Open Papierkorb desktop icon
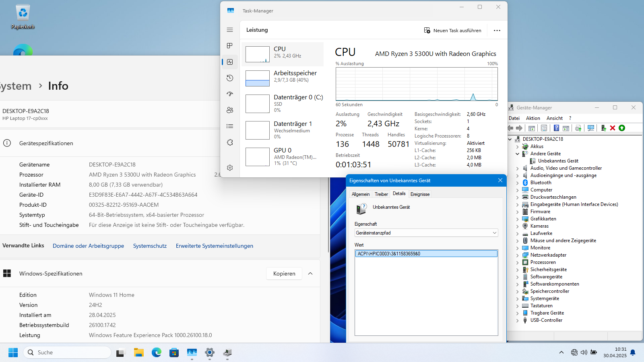The image size is (644, 362). (23, 17)
